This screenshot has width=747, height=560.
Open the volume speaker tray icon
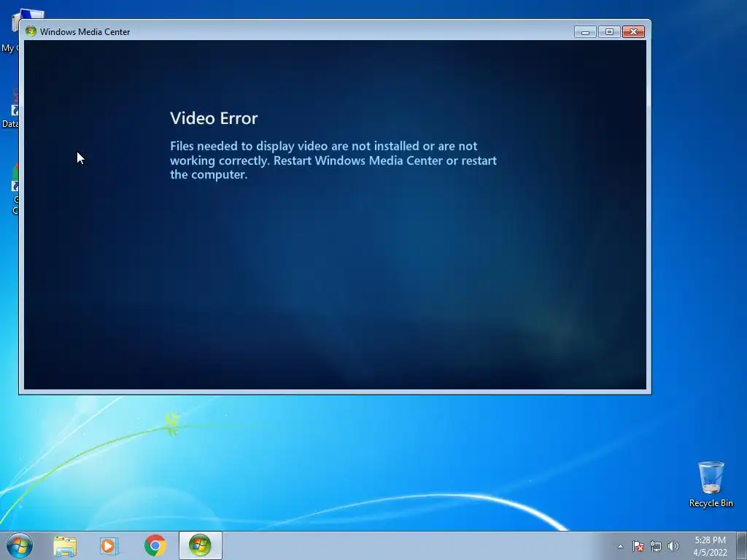pyautogui.click(x=673, y=546)
